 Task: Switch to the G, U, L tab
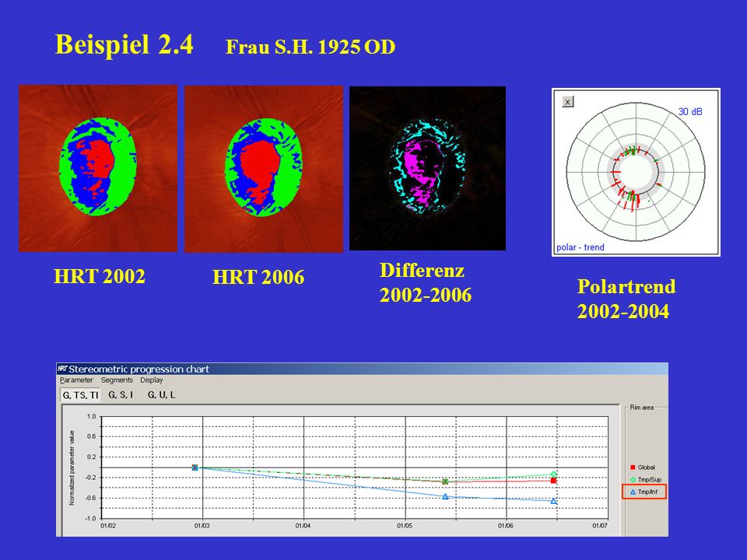point(161,395)
